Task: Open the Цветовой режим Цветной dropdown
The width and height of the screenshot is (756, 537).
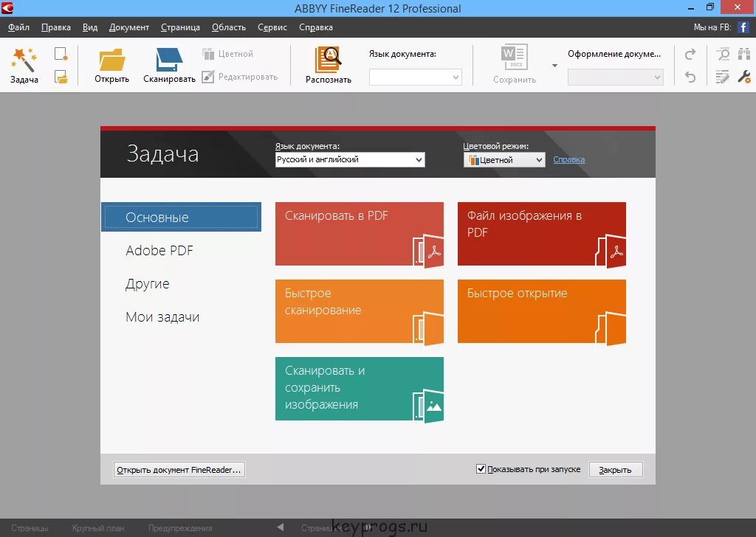Action: (504, 160)
